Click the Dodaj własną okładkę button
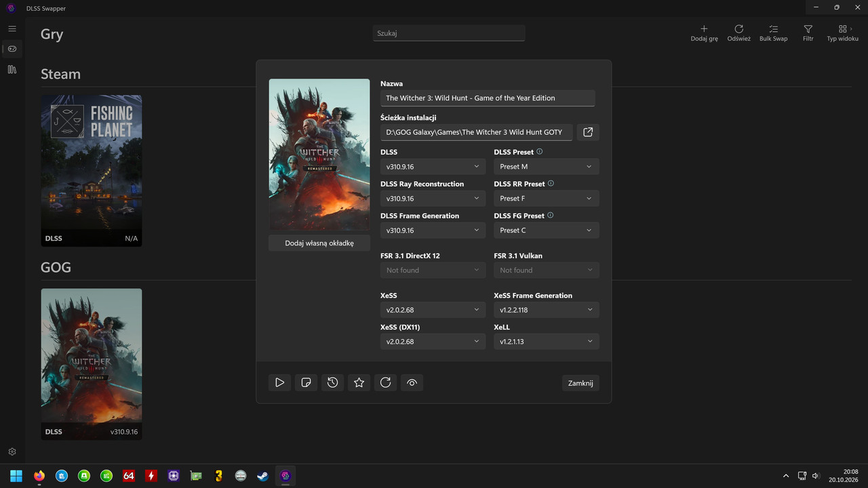The image size is (868, 488). 319,243
